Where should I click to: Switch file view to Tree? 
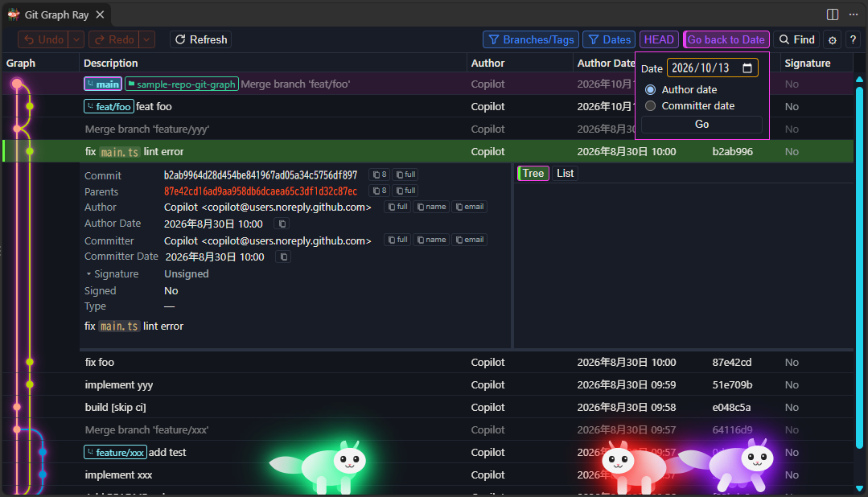533,173
